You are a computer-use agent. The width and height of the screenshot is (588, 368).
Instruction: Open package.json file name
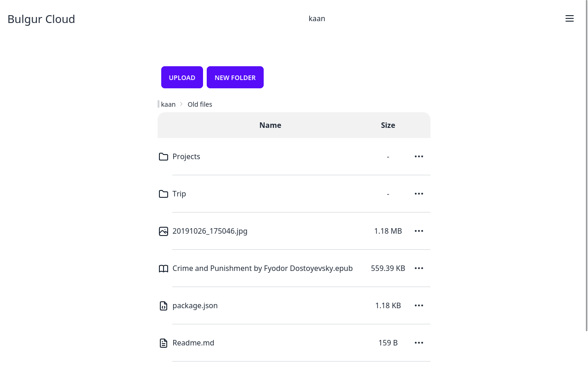click(x=195, y=305)
